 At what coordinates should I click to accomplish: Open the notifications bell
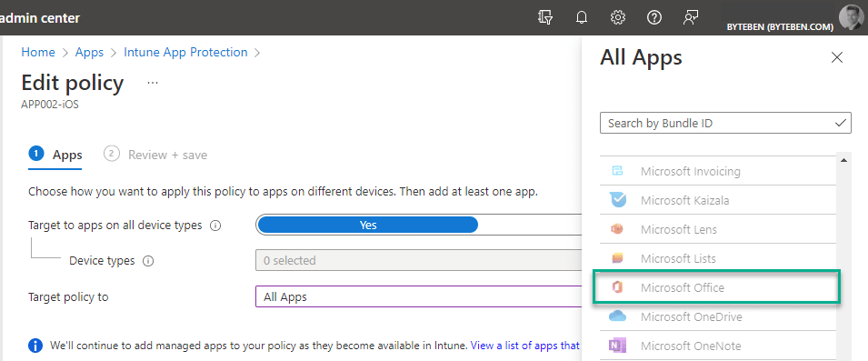[582, 17]
